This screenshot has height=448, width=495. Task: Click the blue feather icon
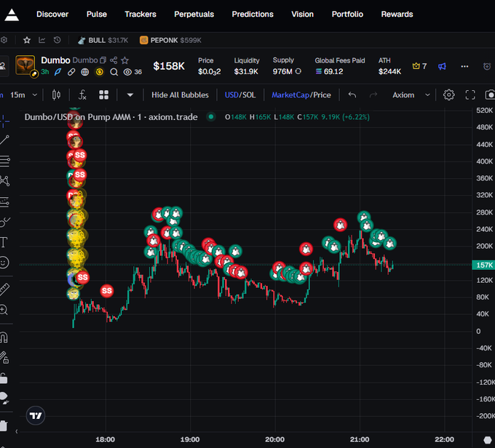(x=58, y=72)
